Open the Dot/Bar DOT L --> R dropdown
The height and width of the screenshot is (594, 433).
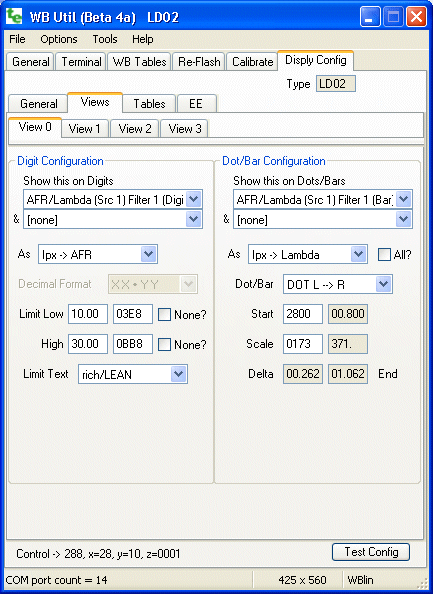338,284
